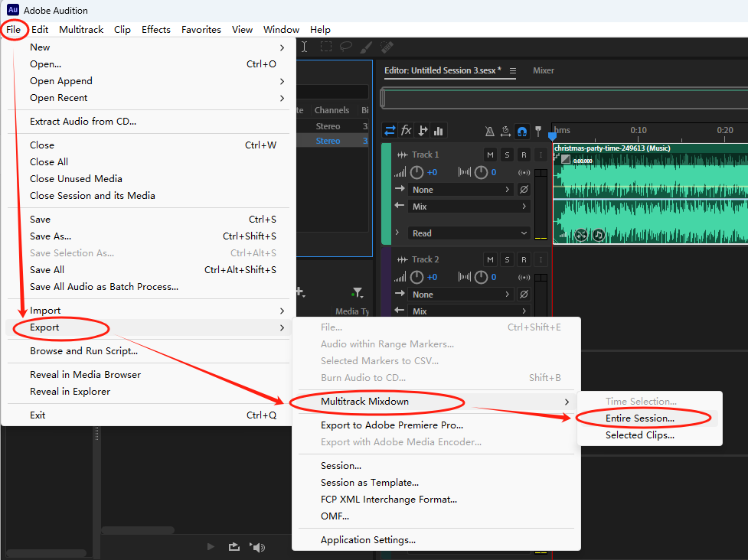Click the clip fade-in handle
Image resolution: width=748 pixels, height=560 pixels.
click(565, 160)
